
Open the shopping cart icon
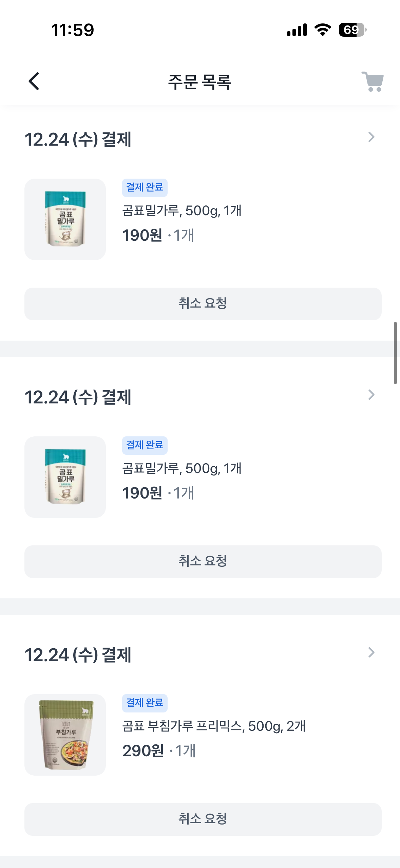tap(372, 82)
